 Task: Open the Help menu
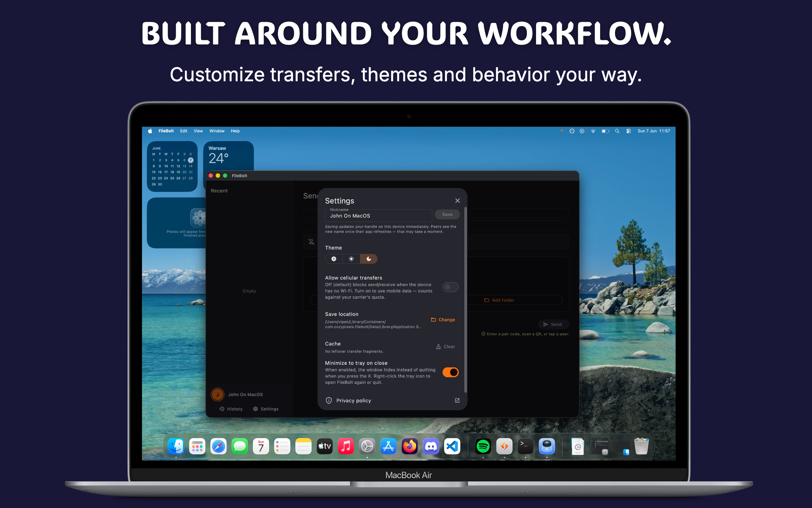[235, 131]
